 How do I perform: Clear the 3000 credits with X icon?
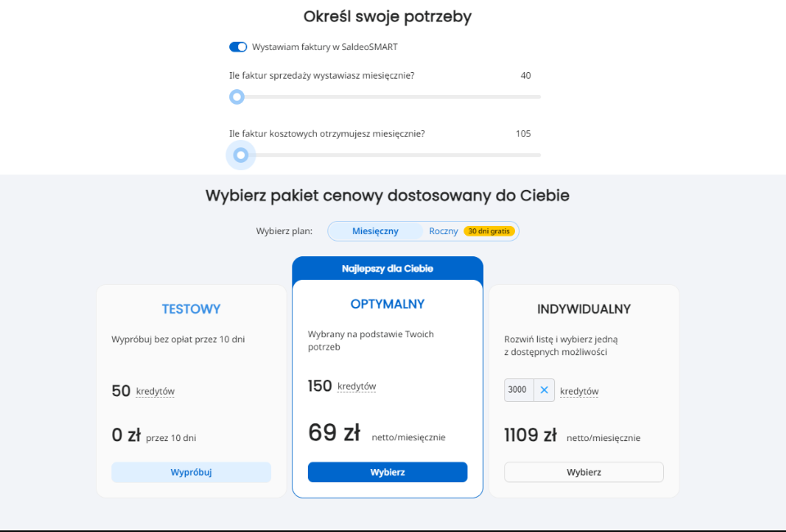pos(544,390)
